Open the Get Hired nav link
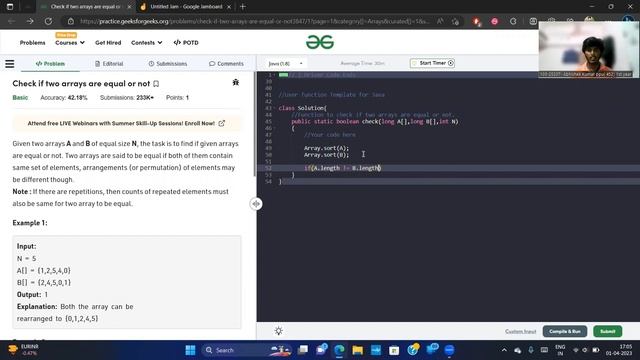Image resolution: width=640 pixels, height=360 pixels. tap(108, 42)
